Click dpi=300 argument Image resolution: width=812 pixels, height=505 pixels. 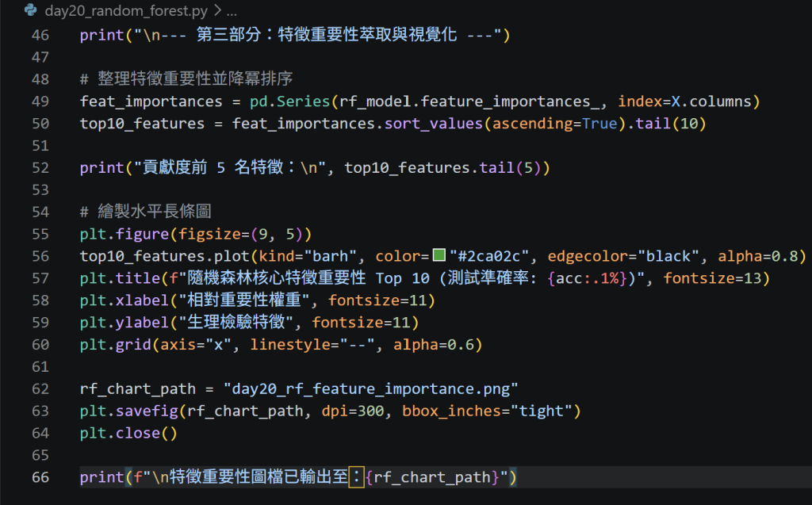[353, 411]
